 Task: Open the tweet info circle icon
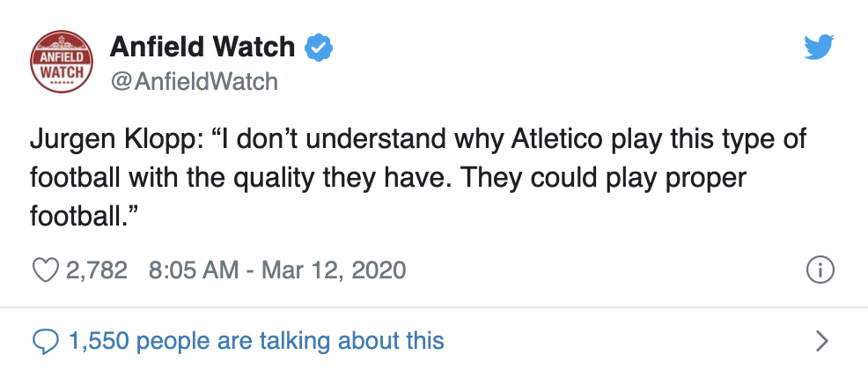(819, 270)
